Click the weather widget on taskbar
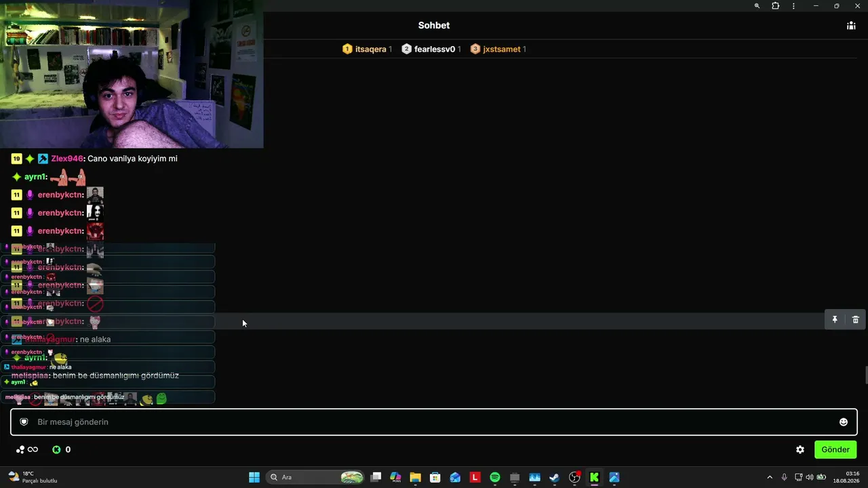Screen dimensions: 868x488 (33, 477)
